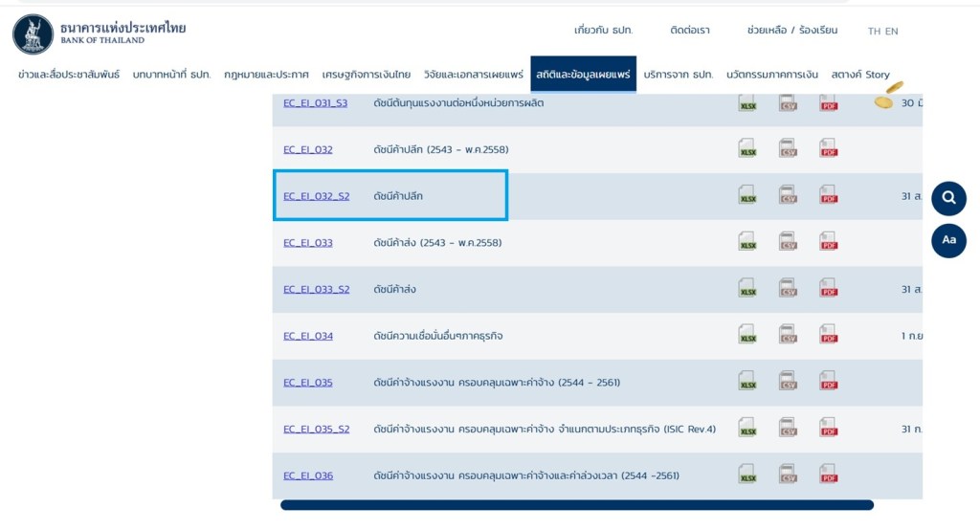Open the กฎหมายและประกาศ menu
The image size is (980, 530).
266,75
